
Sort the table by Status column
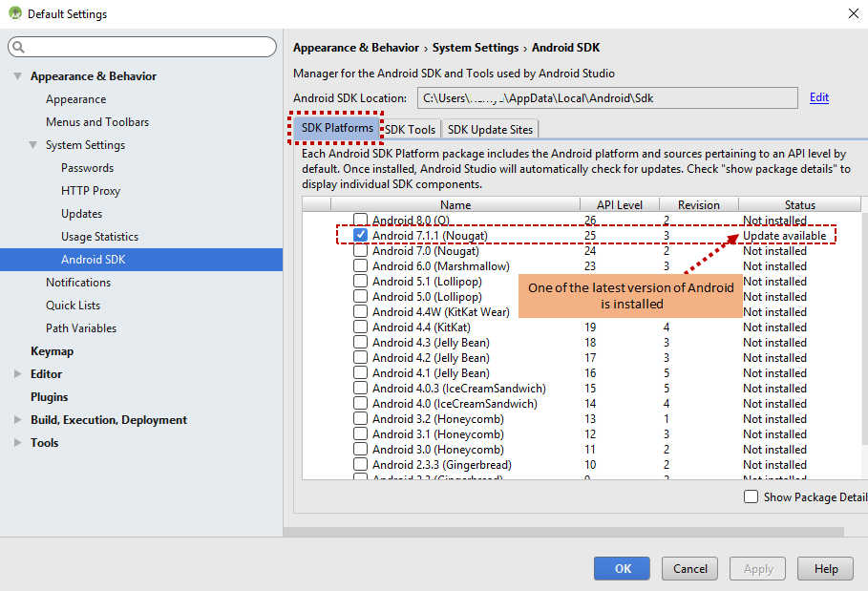[x=800, y=204]
